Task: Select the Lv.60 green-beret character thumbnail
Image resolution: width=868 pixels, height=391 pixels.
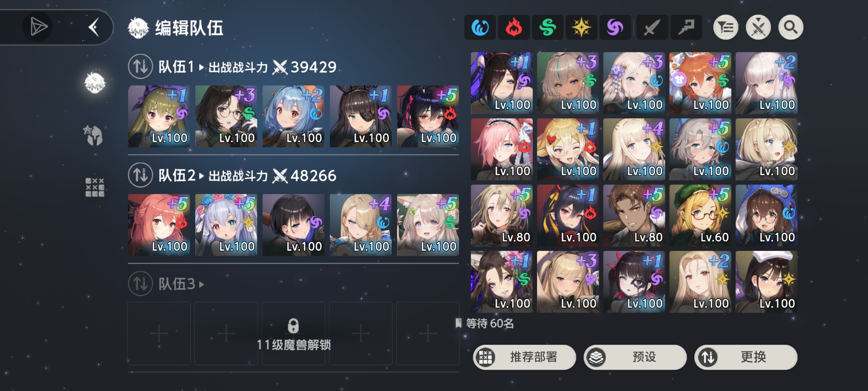Action: [x=700, y=215]
